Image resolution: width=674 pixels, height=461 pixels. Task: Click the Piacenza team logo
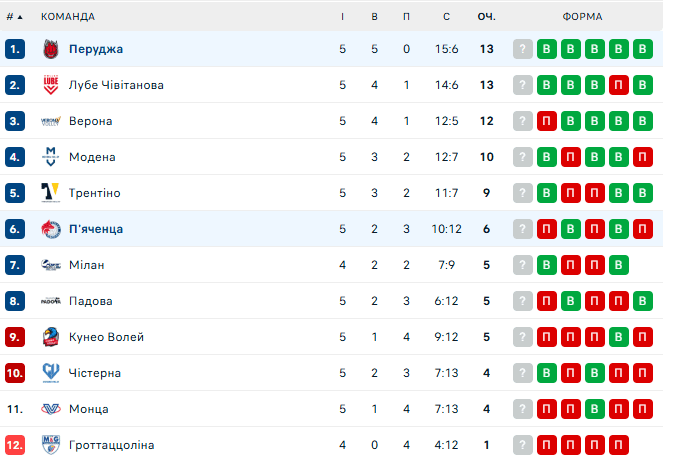pyautogui.click(x=51, y=229)
